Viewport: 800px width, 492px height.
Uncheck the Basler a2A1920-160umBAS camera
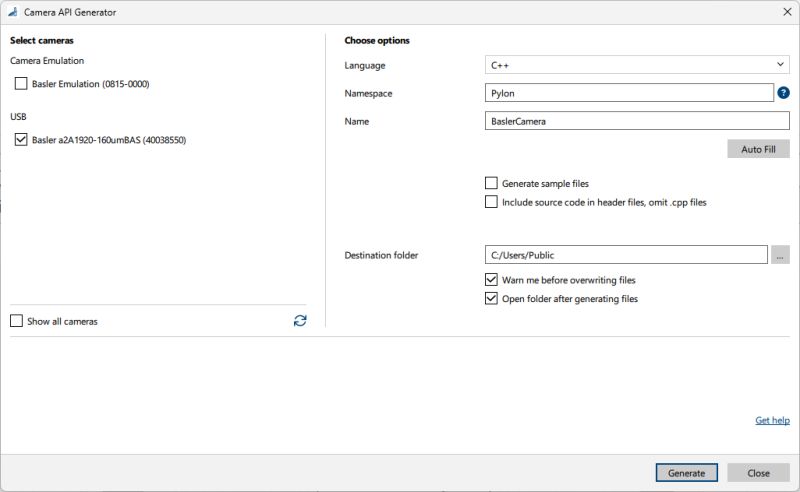point(21,140)
